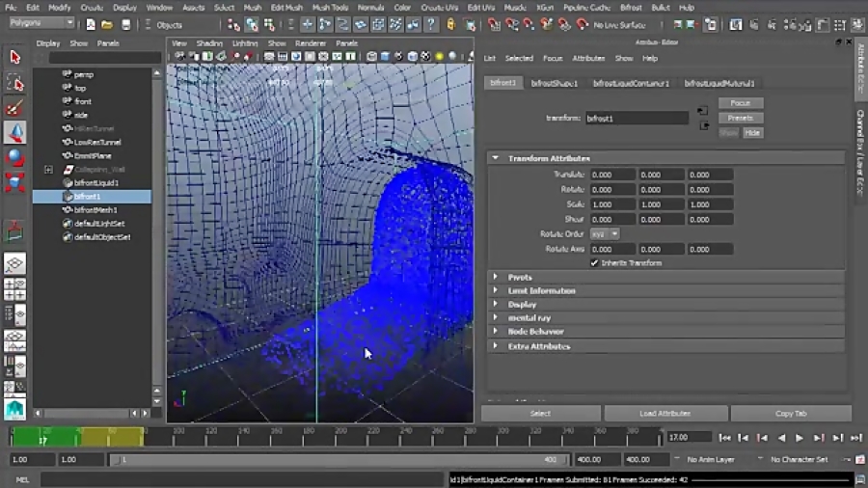Click the Presets button

740,118
